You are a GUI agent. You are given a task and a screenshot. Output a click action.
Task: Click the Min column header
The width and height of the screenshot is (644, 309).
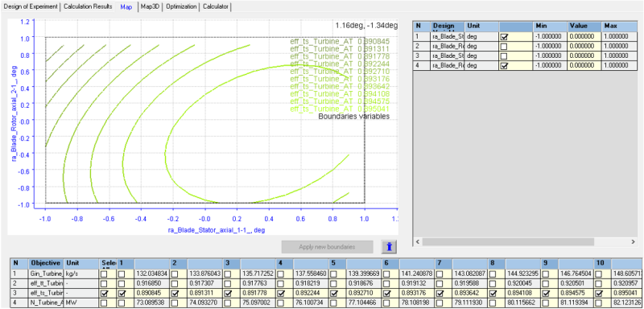click(x=551, y=27)
